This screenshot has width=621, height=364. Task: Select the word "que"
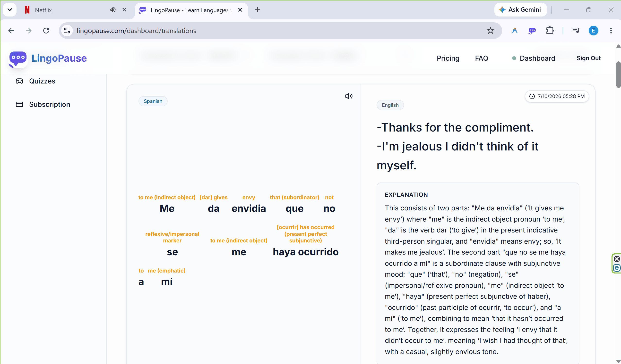point(294,209)
